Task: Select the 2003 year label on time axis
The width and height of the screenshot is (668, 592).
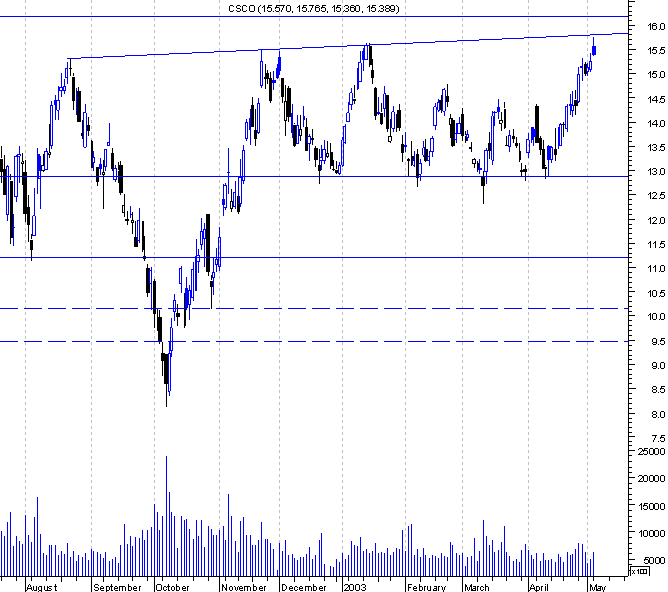Action: click(355, 587)
